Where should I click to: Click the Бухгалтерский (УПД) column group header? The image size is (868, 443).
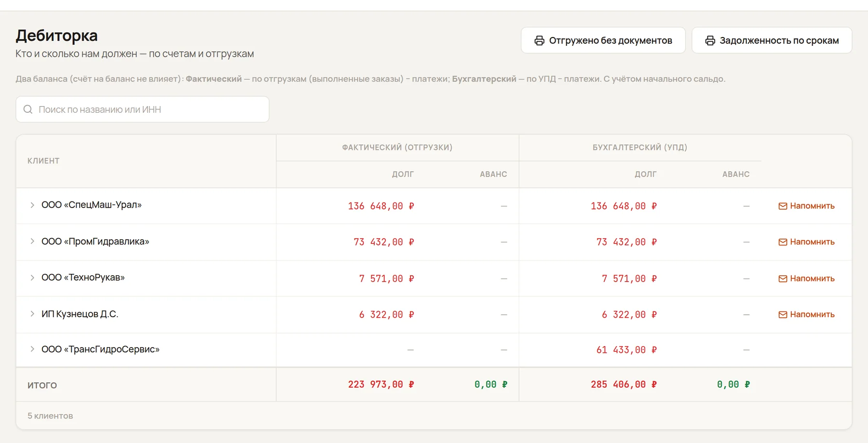640,148
